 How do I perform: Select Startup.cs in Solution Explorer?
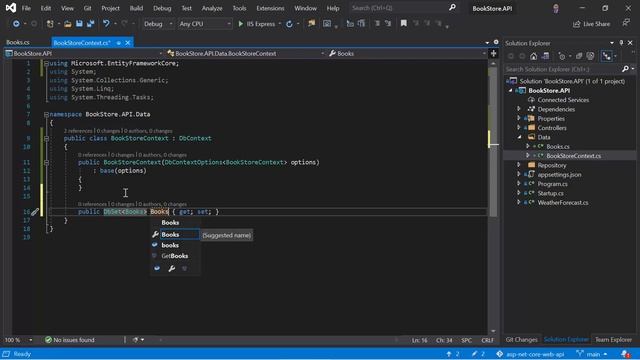pyautogui.click(x=550, y=193)
